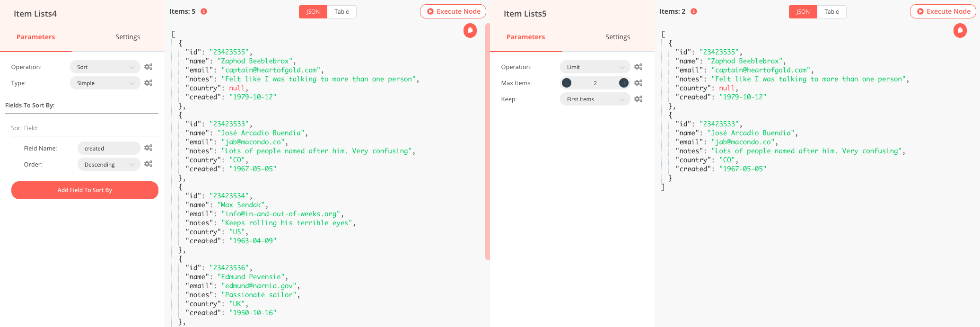Switch to Parameters tab in Item Lists5
The image size is (980, 327).
525,37
